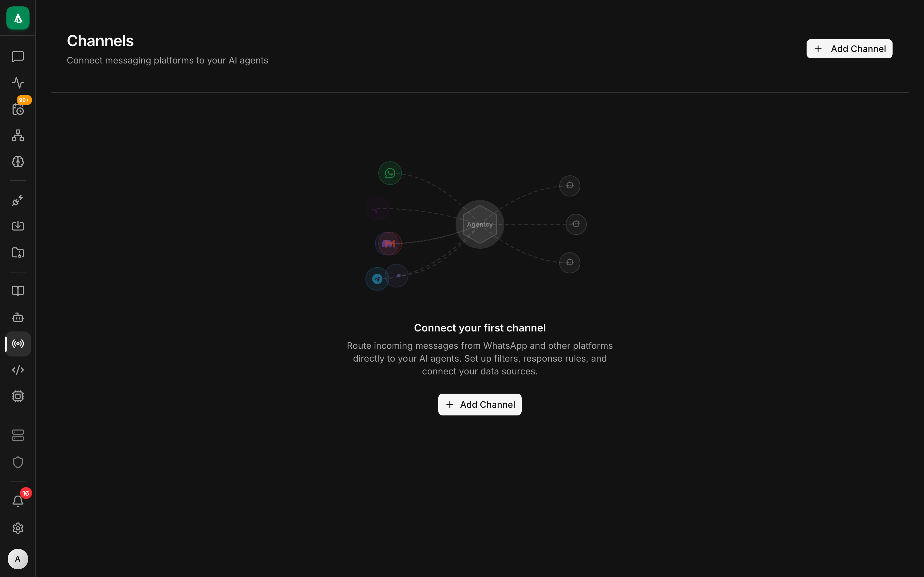Open the user avatar labeled A
Image resolution: width=924 pixels, height=577 pixels.
click(18, 559)
